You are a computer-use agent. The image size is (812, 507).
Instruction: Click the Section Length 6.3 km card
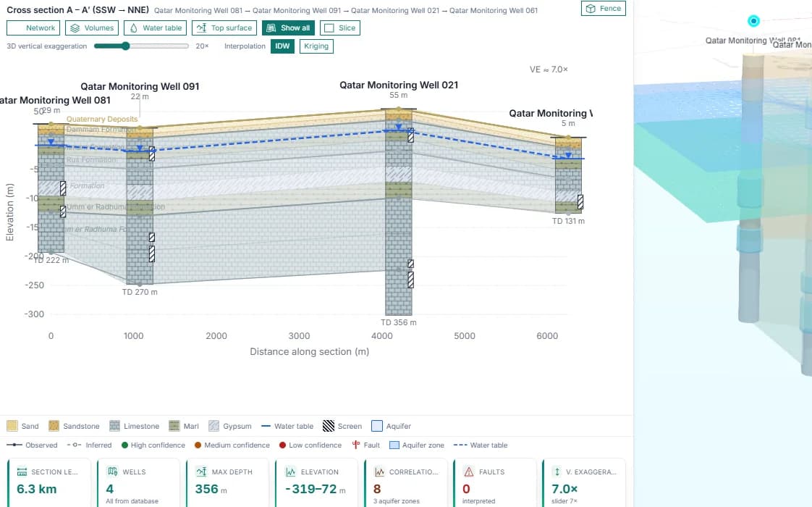(49, 483)
